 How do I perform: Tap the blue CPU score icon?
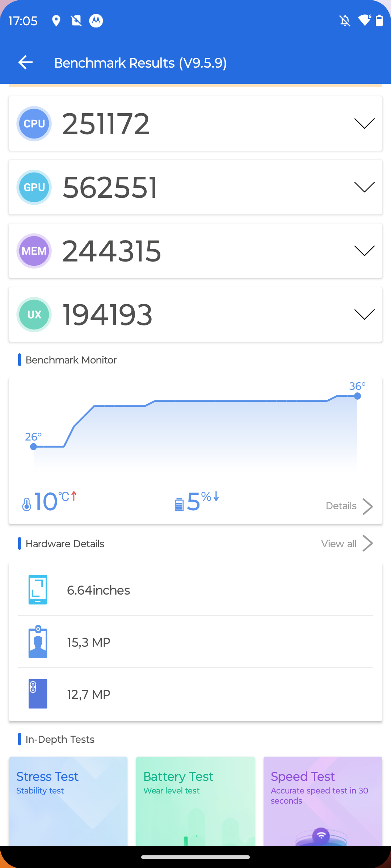(34, 124)
